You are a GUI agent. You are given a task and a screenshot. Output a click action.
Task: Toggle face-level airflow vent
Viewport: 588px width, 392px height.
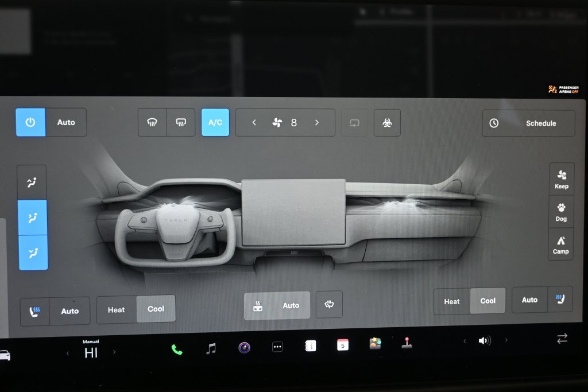[33, 218]
